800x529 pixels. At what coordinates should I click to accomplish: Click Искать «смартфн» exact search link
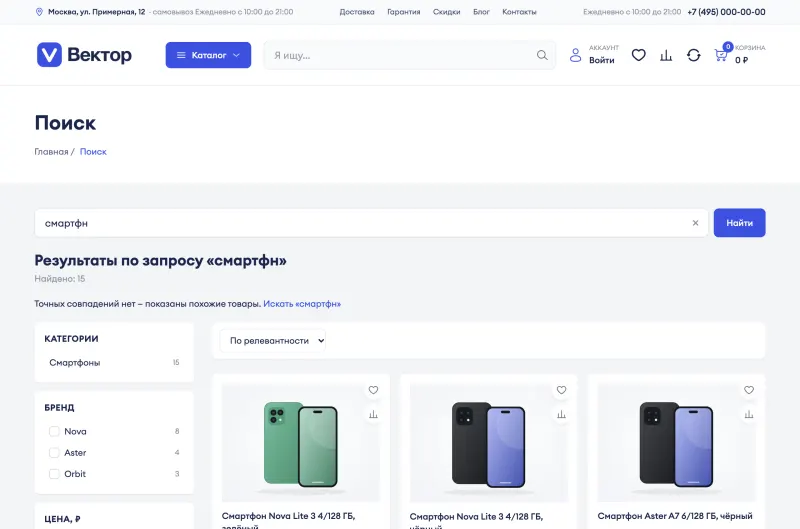coord(302,304)
